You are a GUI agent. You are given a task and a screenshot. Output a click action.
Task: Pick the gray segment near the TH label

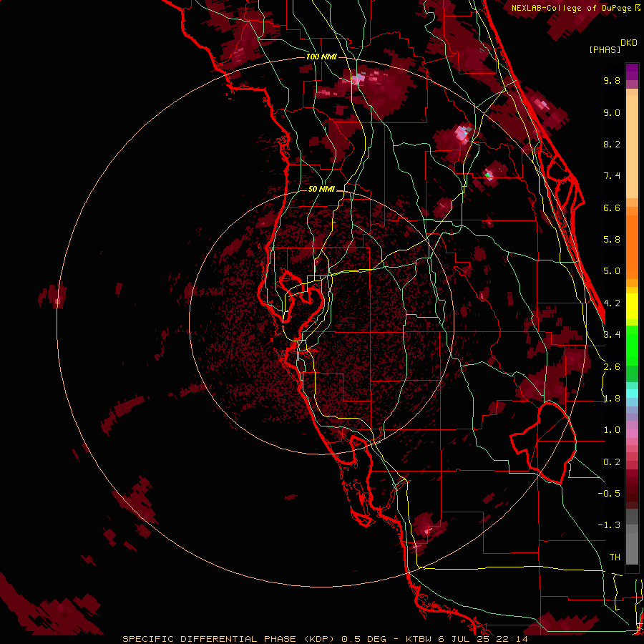tap(632, 548)
